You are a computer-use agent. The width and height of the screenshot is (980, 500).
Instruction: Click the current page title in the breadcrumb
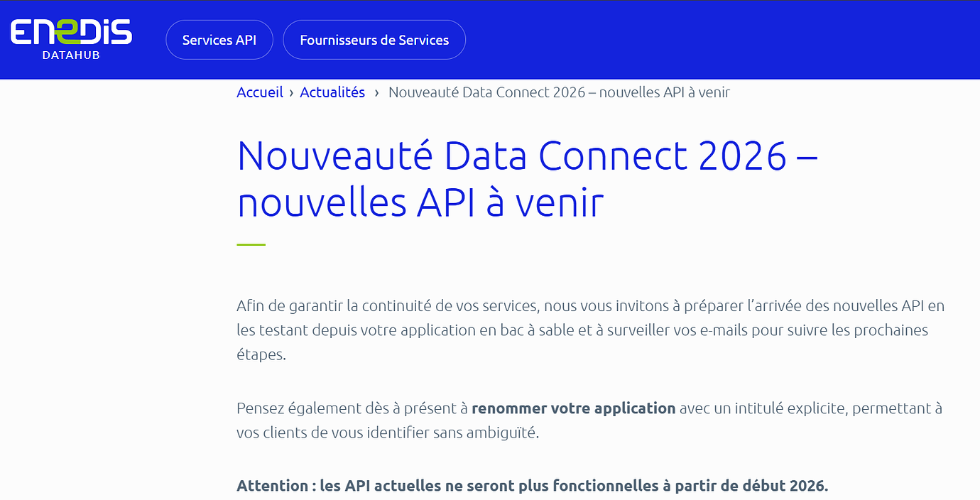tap(559, 92)
